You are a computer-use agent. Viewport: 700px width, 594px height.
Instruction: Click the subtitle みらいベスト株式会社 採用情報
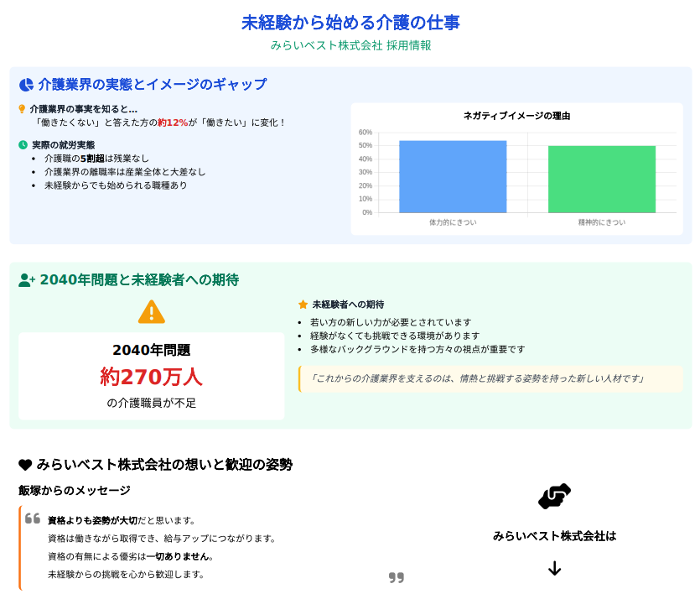coord(350,45)
